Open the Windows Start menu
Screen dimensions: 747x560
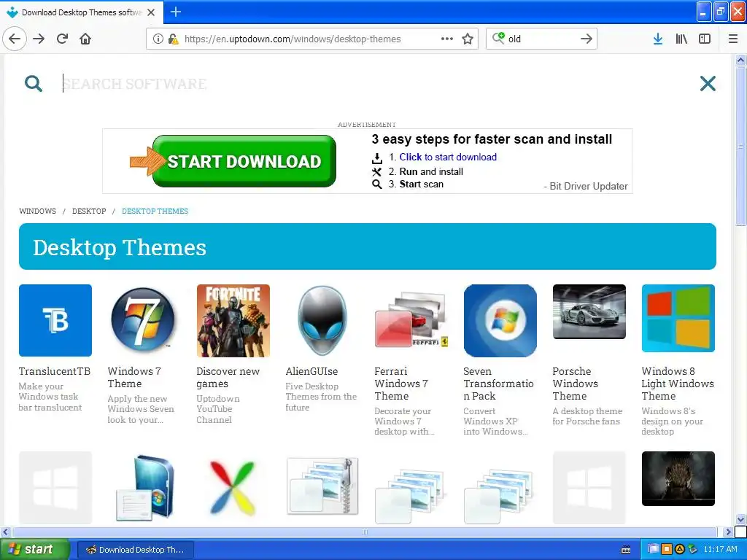(x=34, y=550)
